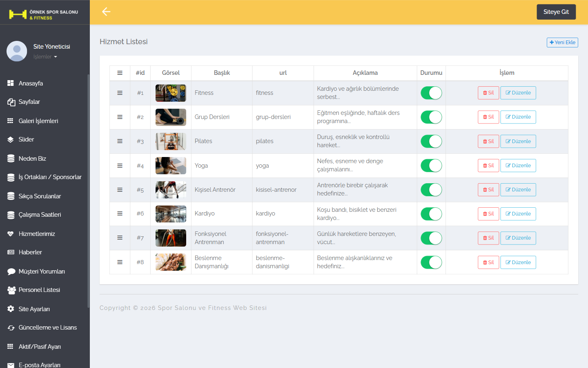This screenshot has width=588, height=368.
Task: Open İş Ortakları / Sponsorlar
Action: pyautogui.click(x=44, y=177)
